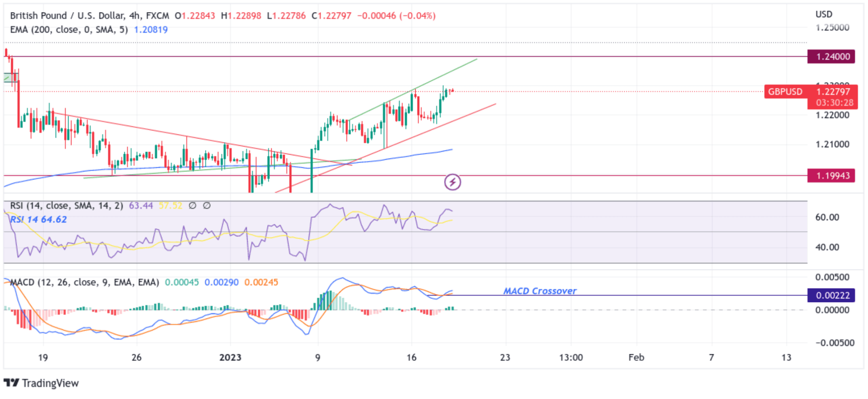Click the TradingView logo
Screen dimensions: 868x399
41,383
